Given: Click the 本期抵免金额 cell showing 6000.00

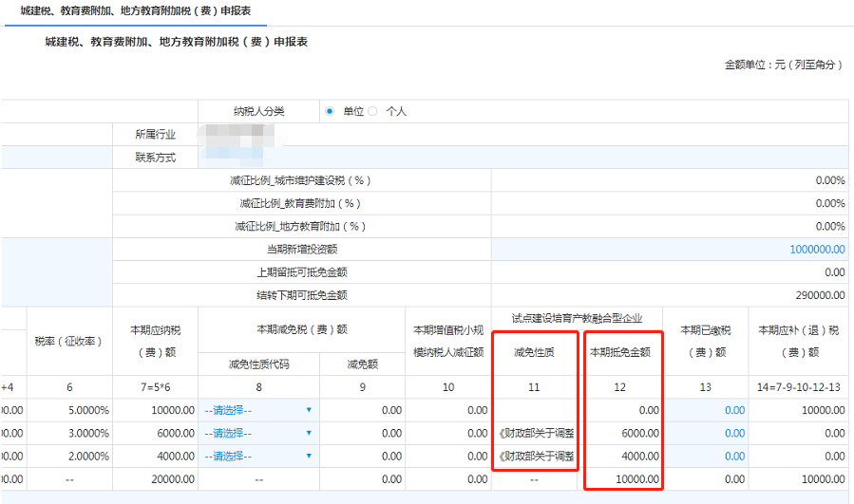Looking at the screenshot, I should (622, 433).
